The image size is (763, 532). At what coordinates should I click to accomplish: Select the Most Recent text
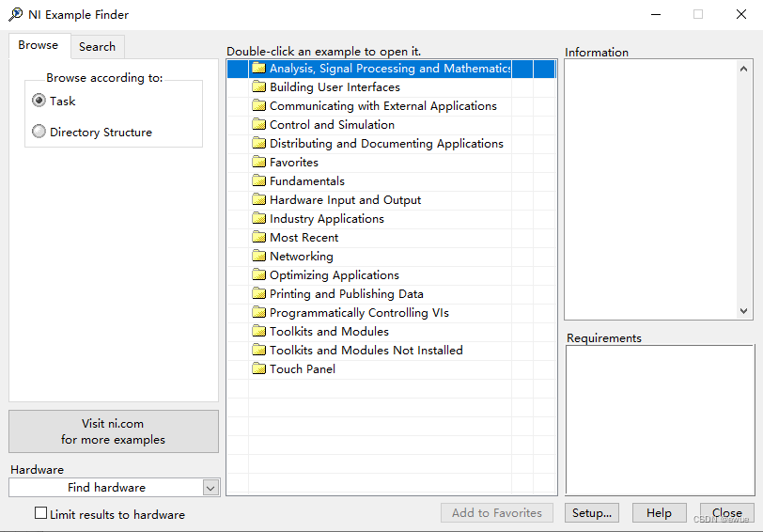[304, 238]
